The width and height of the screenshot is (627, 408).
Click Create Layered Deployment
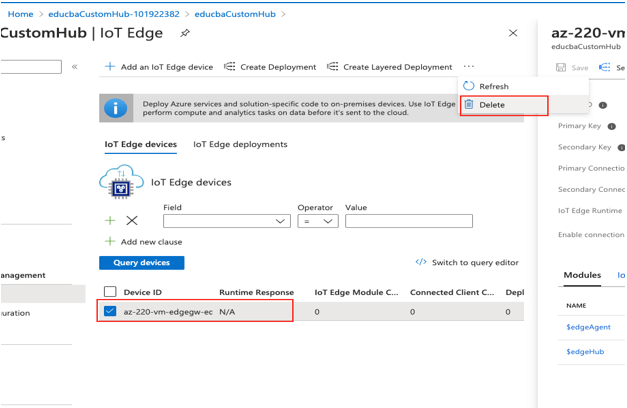(x=389, y=67)
